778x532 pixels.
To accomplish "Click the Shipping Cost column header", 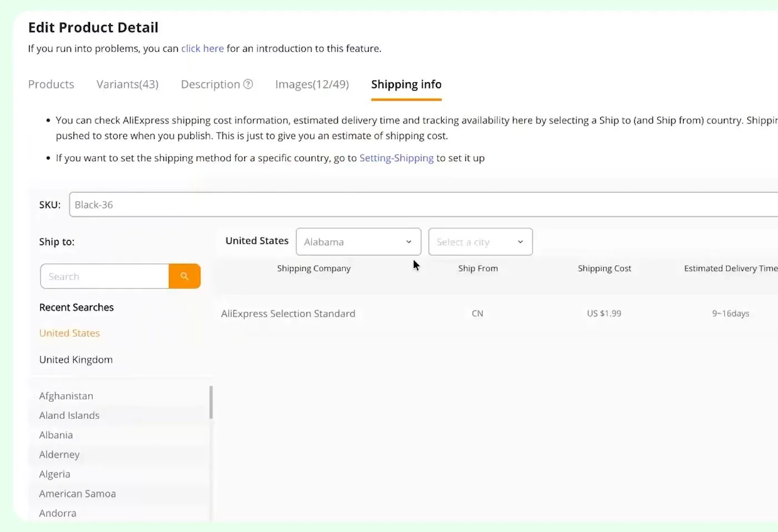I will tap(605, 269).
